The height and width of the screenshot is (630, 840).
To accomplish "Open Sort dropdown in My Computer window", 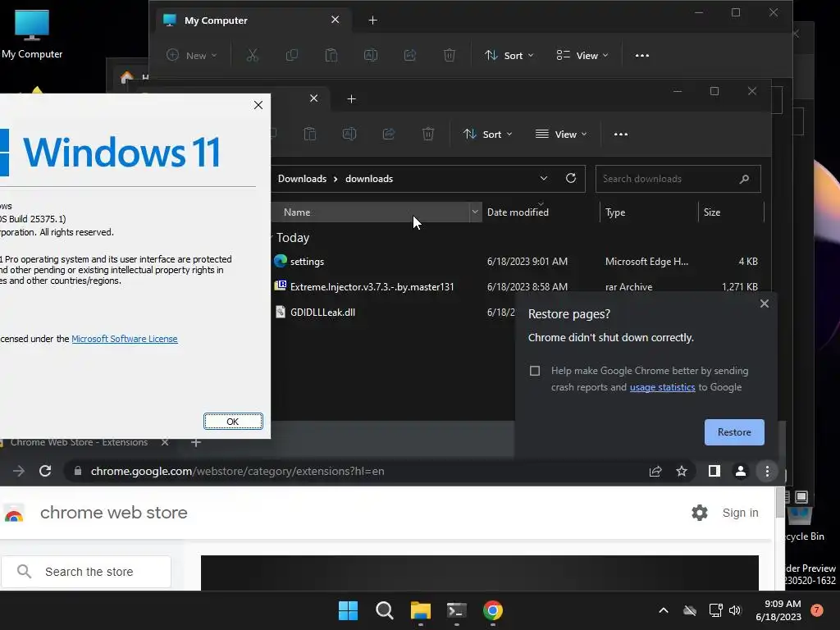I will [x=509, y=55].
